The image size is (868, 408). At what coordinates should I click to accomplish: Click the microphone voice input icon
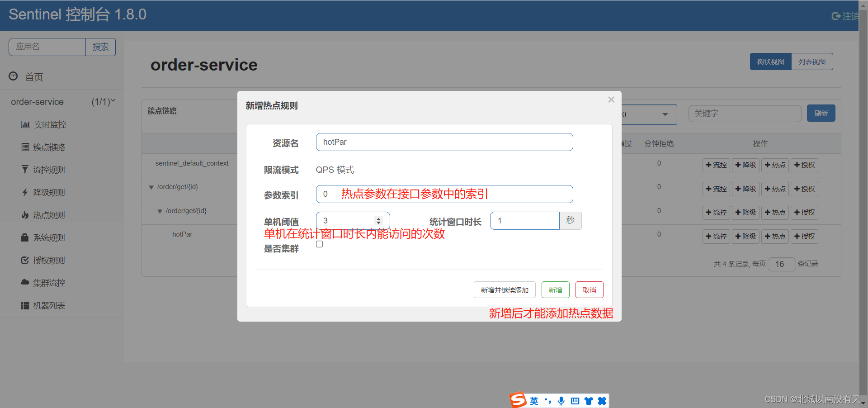pos(561,401)
